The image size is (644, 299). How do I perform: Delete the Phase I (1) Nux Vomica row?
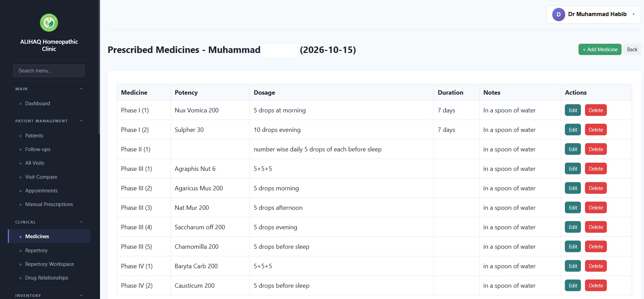click(596, 110)
